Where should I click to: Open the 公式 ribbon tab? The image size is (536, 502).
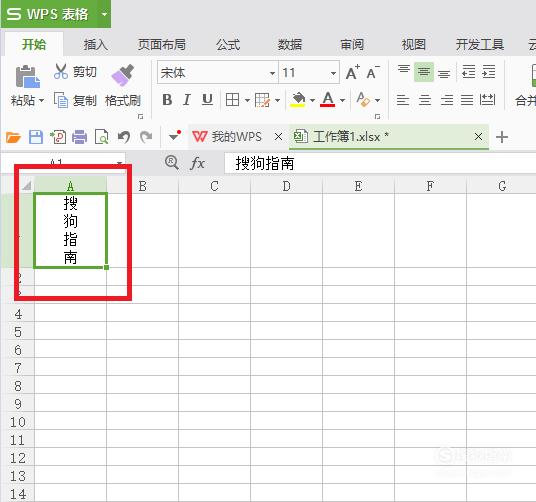(x=228, y=44)
